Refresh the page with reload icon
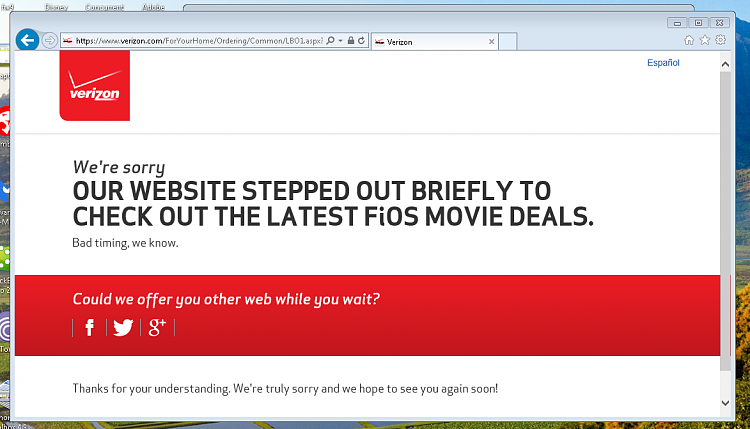The height and width of the screenshot is (429, 750). (x=362, y=41)
